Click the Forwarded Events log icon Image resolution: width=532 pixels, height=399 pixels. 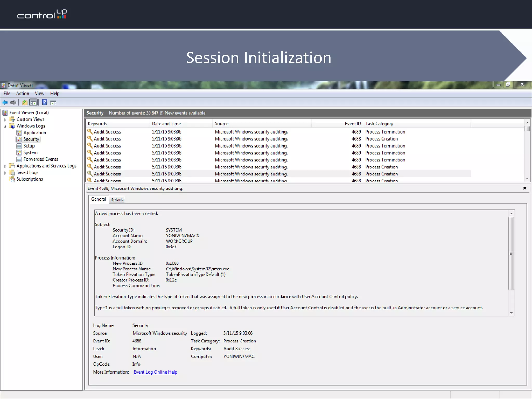pyautogui.click(x=19, y=159)
